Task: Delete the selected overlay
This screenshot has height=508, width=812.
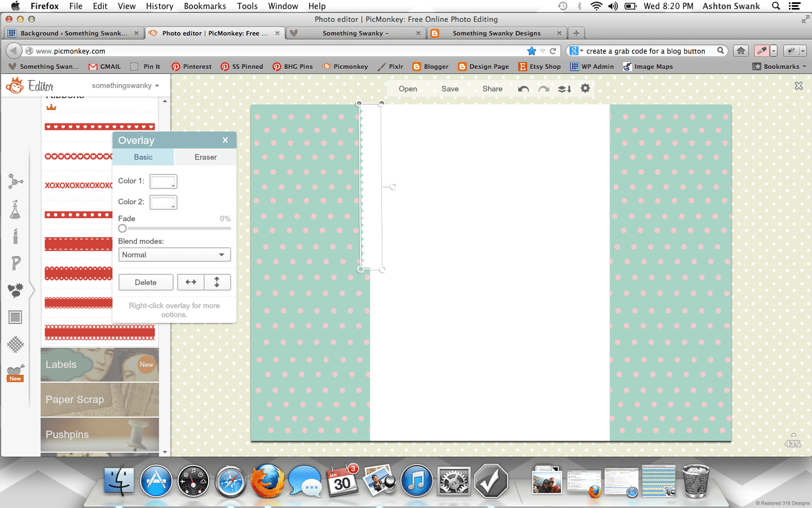Action: pos(145,282)
